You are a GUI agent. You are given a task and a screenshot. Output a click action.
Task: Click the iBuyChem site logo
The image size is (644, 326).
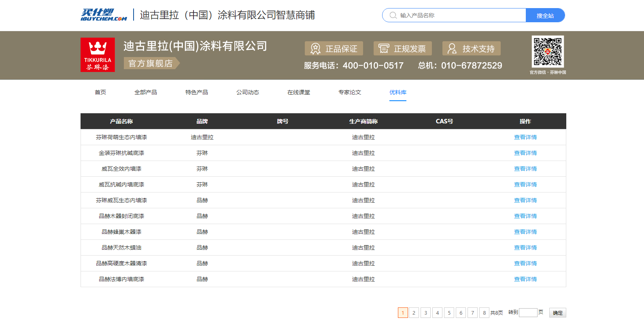tap(104, 15)
